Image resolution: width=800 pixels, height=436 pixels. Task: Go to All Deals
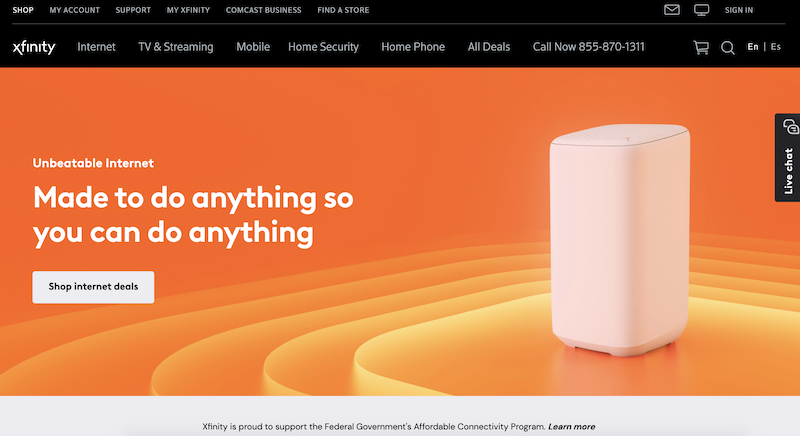click(x=489, y=47)
